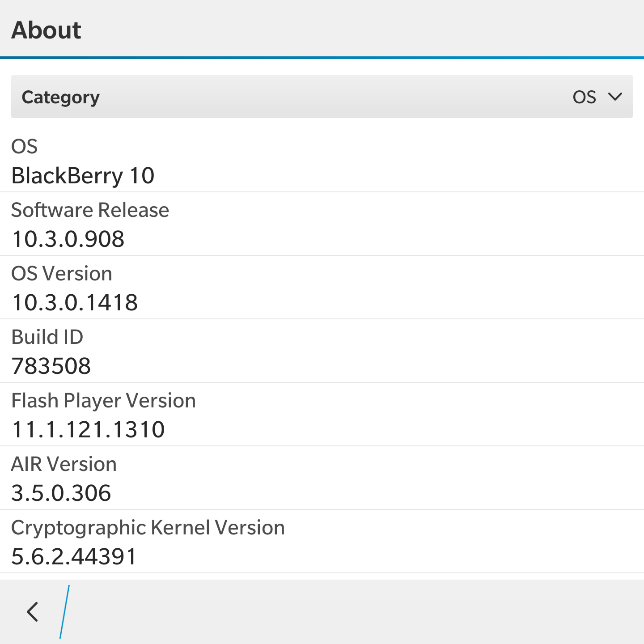The image size is (644, 644).
Task: Select OS Version 10.3.0.1418 value
Action: click(75, 302)
